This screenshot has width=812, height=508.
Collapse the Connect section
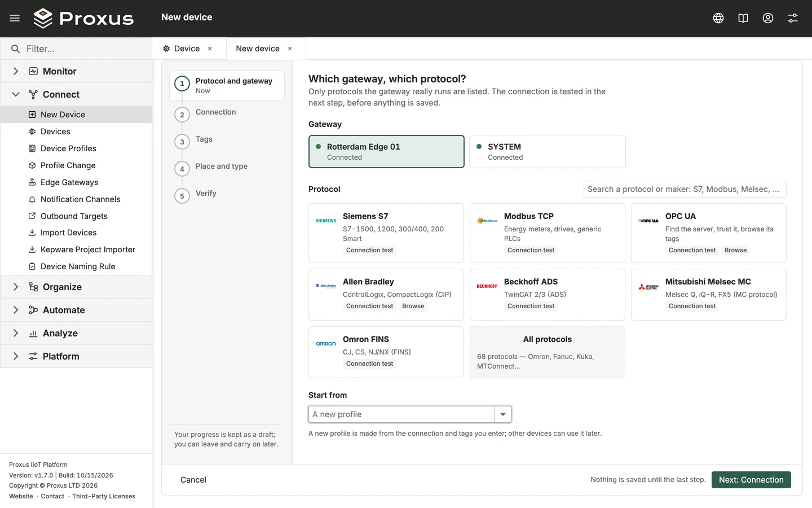76,94
